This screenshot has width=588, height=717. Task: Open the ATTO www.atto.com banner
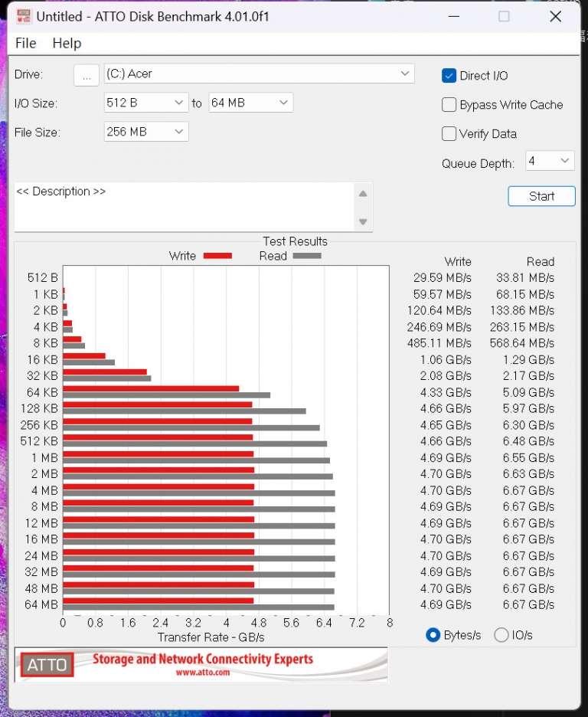coord(201,665)
